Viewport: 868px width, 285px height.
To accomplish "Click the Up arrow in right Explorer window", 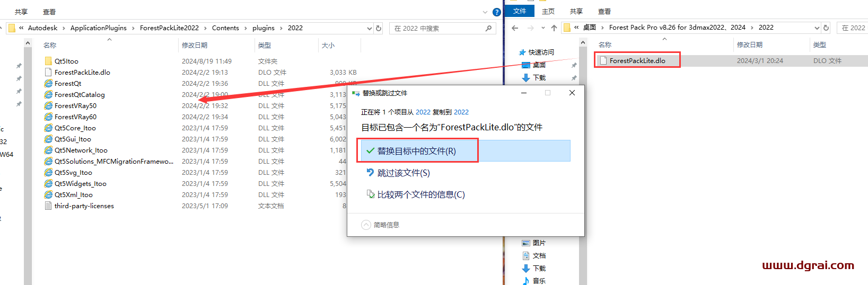I will coord(554,28).
